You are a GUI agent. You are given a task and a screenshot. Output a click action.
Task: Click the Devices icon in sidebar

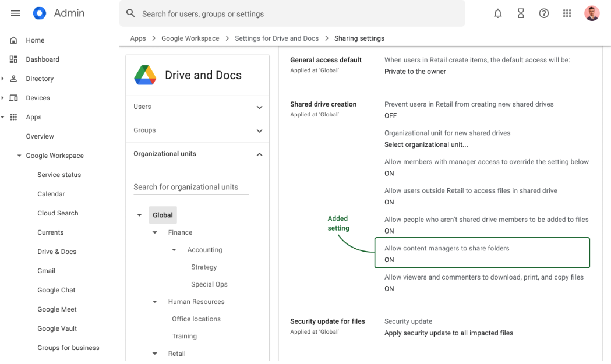pyautogui.click(x=13, y=98)
